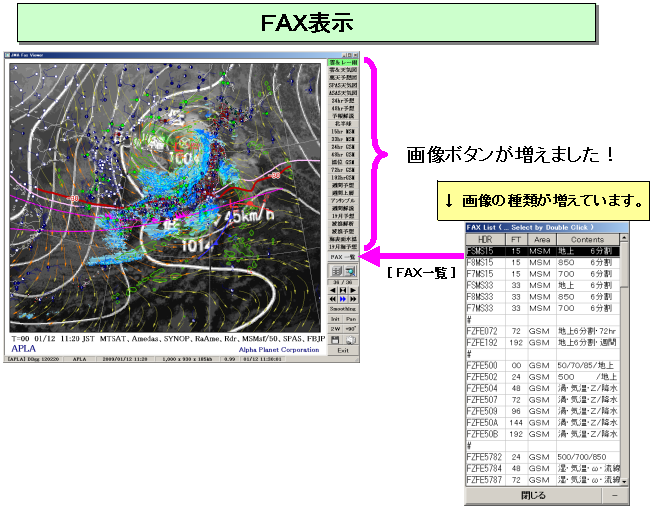The height and width of the screenshot is (513, 653).
Task: Select FZFE502 row in FAX list
Action: click(484, 376)
